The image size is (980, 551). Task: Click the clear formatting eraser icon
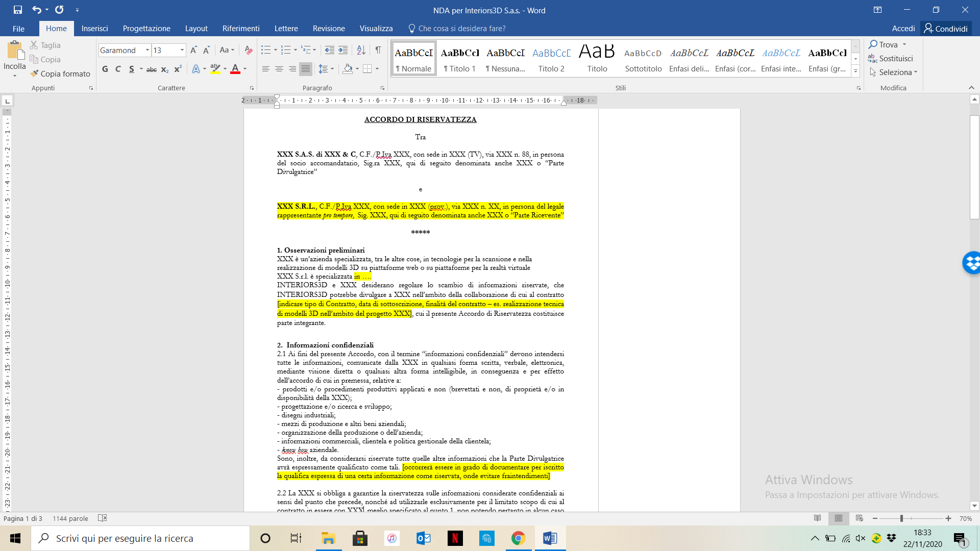point(249,50)
